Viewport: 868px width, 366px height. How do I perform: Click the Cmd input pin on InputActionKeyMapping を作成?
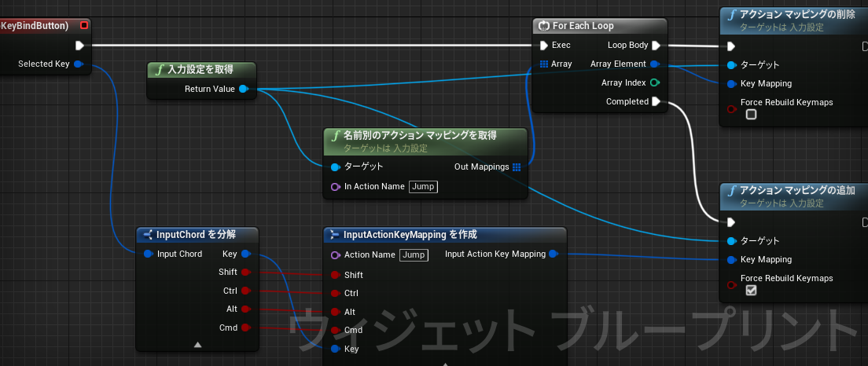pos(335,330)
